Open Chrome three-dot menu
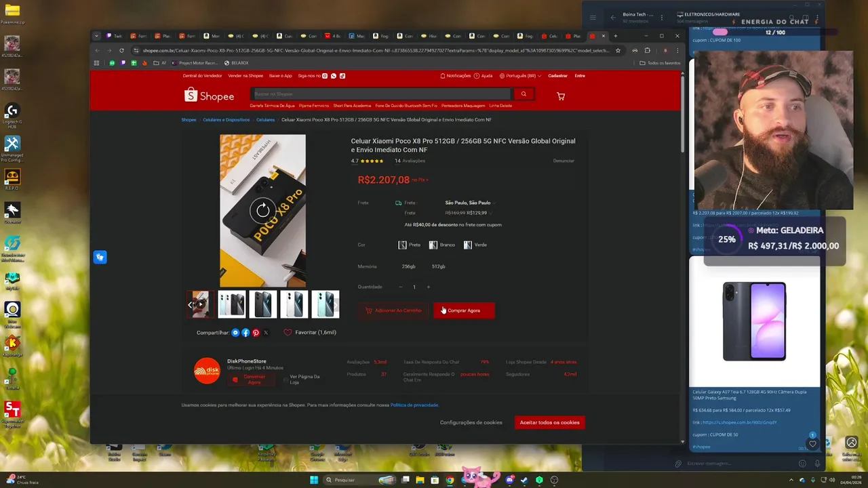This screenshot has height=488, width=868. (x=677, y=50)
